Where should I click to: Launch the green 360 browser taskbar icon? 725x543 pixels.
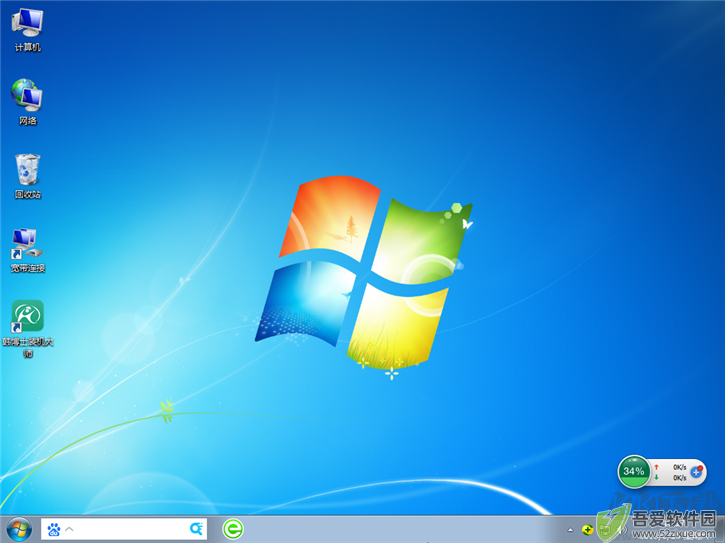pos(233,529)
